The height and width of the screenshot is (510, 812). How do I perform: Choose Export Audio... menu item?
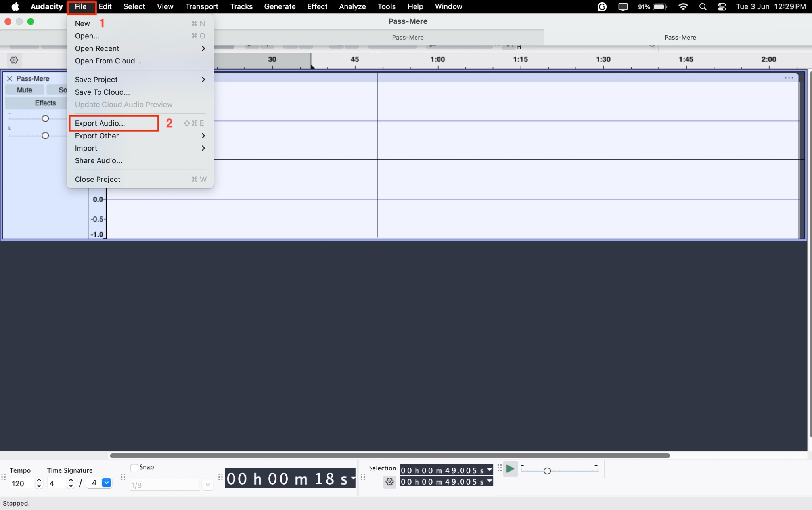(x=140, y=123)
